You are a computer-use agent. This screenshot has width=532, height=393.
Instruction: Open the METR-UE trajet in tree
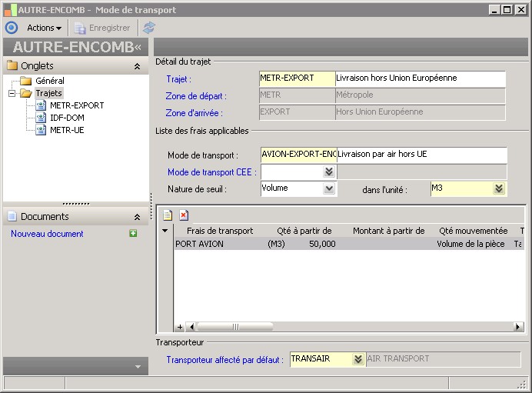(67, 130)
